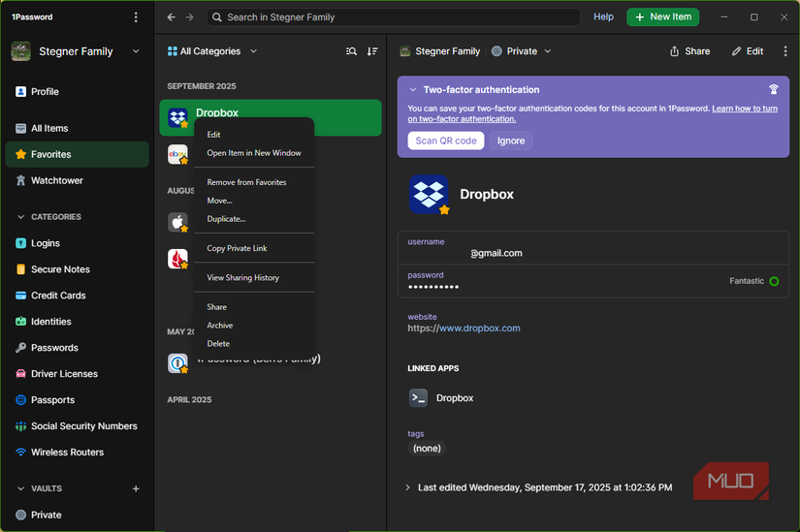Click the password field dots

pos(433,287)
